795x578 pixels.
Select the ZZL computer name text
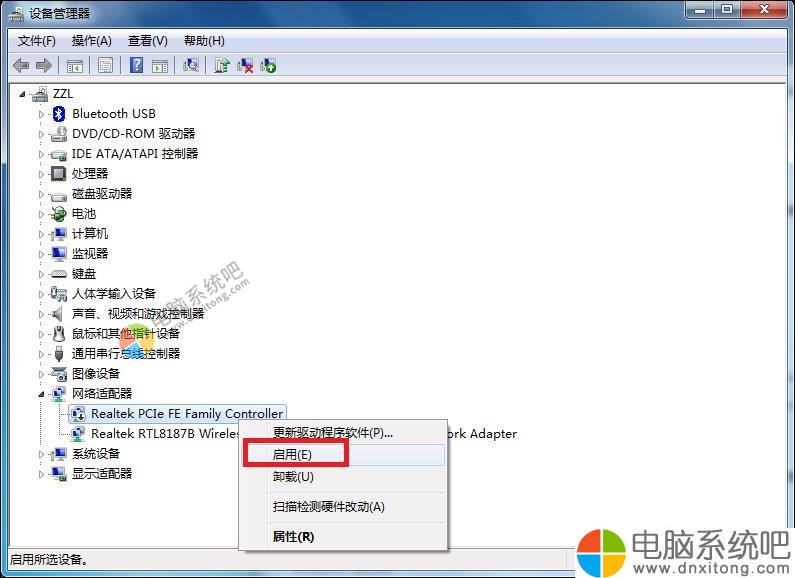(63, 94)
